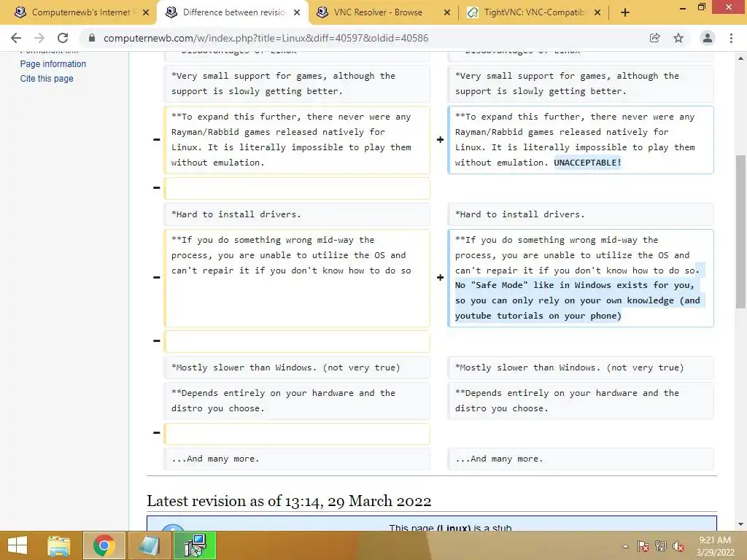Click the left '*Very small support for games' cell
The width and height of the screenshot is (747, 560).
[297, 83]
